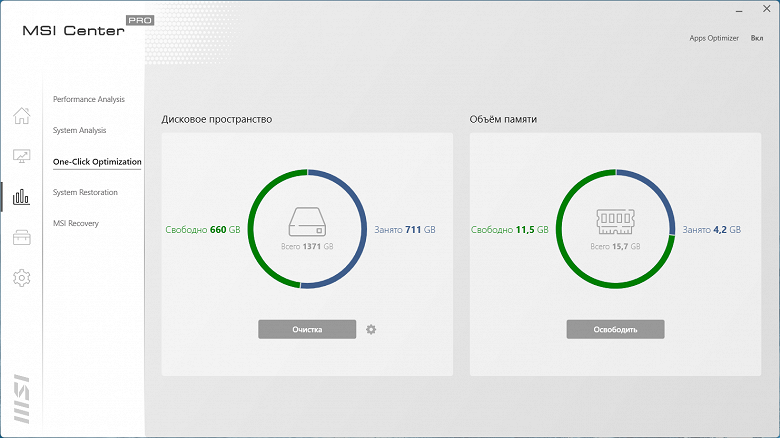Toggle Apps Optimizer Вкл switch
780x438 pixels.
pos(757,38)
